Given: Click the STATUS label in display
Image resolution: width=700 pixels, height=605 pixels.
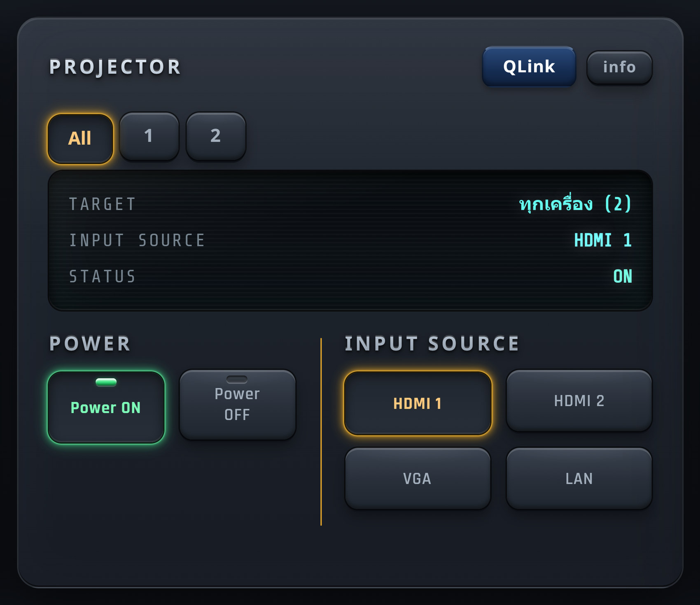Looking at the screenshot, I should pyautogui.click(x=102, y=277).
